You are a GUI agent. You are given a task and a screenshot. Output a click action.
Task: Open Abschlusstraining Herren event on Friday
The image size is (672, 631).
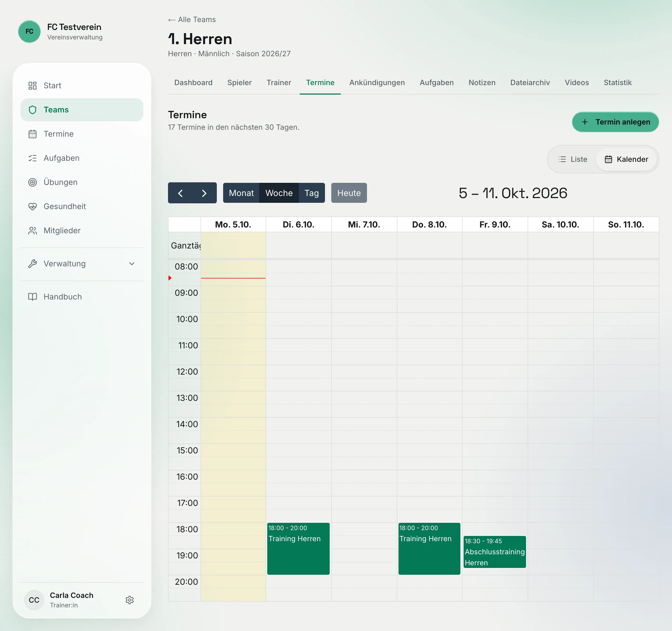click(495, 552)
